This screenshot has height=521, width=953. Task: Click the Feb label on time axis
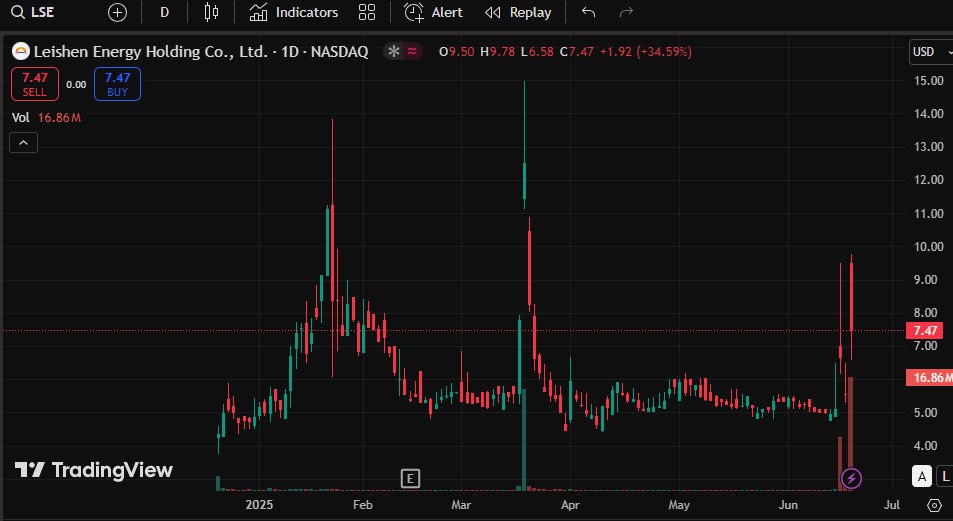[x=362, y=505]
